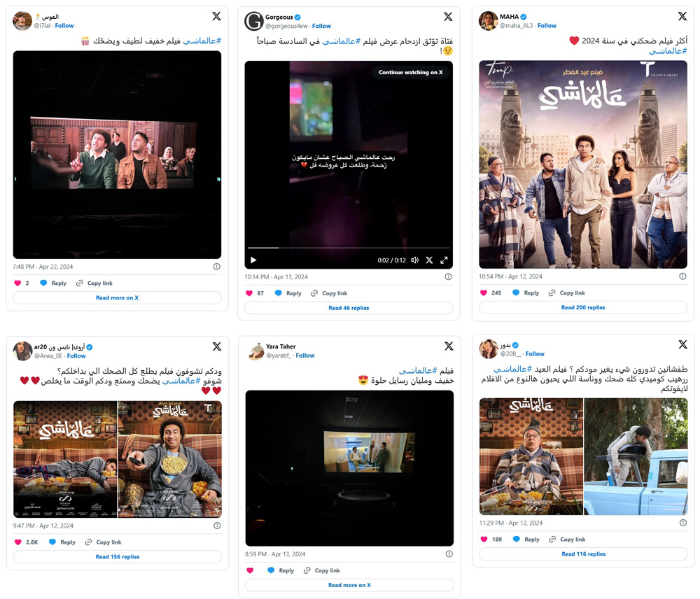Screen dimensions: 700x599
Task: Open info icon on the 8:59 PM tweet
Action: click(x=449, y=554)
